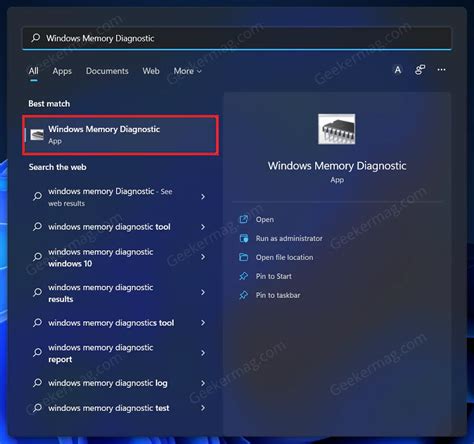Choose Run as administrator
The width and height of the screenshot is (474, 444).
pos(289,238)
